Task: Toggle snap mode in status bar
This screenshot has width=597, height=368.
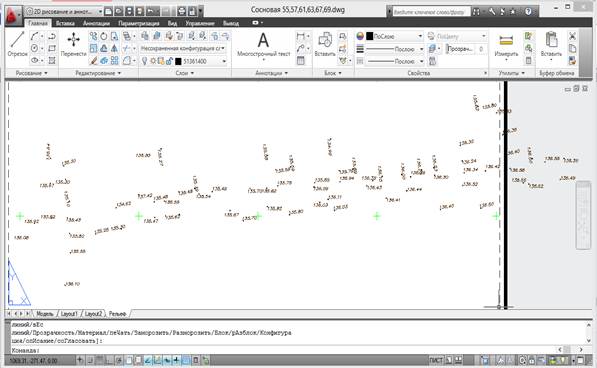Action: tap(91, 360)
